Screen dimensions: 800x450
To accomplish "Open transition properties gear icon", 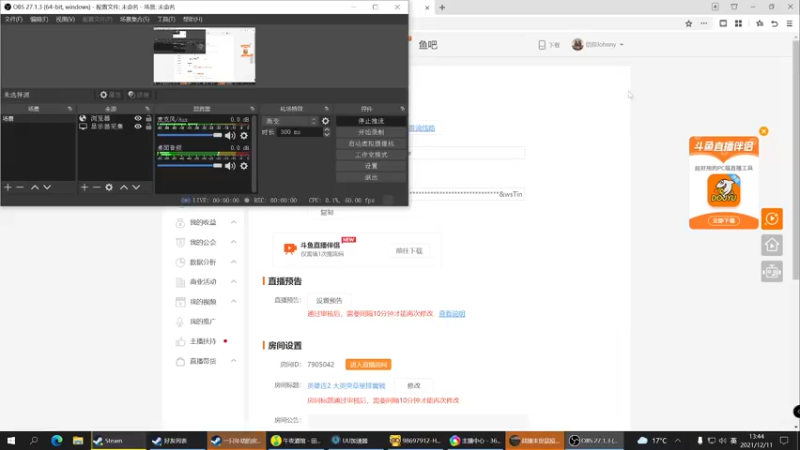I will click(326, 121).
